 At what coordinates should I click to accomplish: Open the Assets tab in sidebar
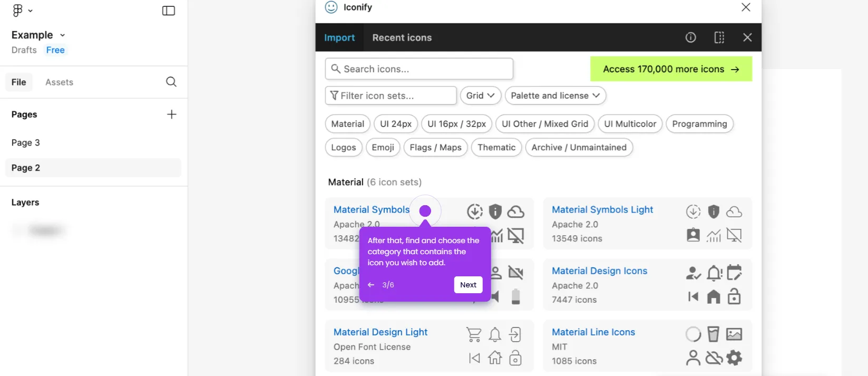59,82
